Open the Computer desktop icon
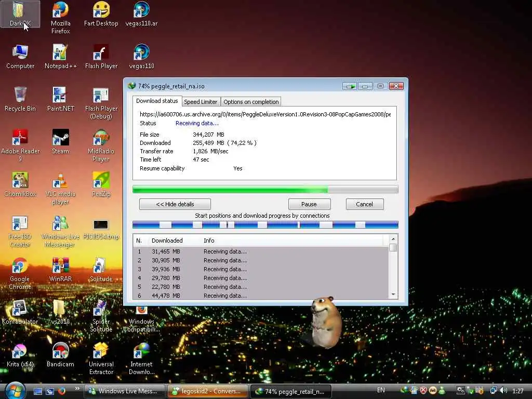The image size is (532, 399). pos(20,56)
